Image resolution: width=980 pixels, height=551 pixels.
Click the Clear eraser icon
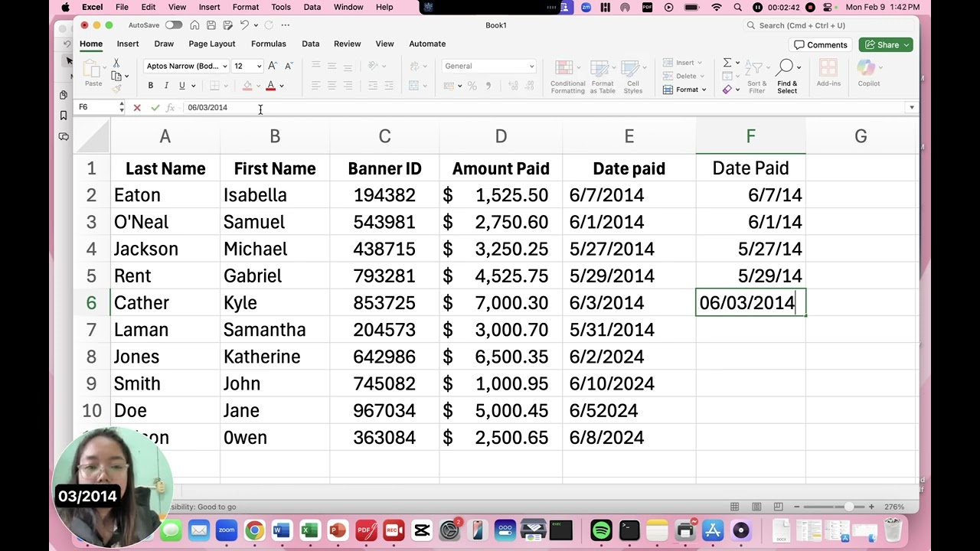point(727,90)
